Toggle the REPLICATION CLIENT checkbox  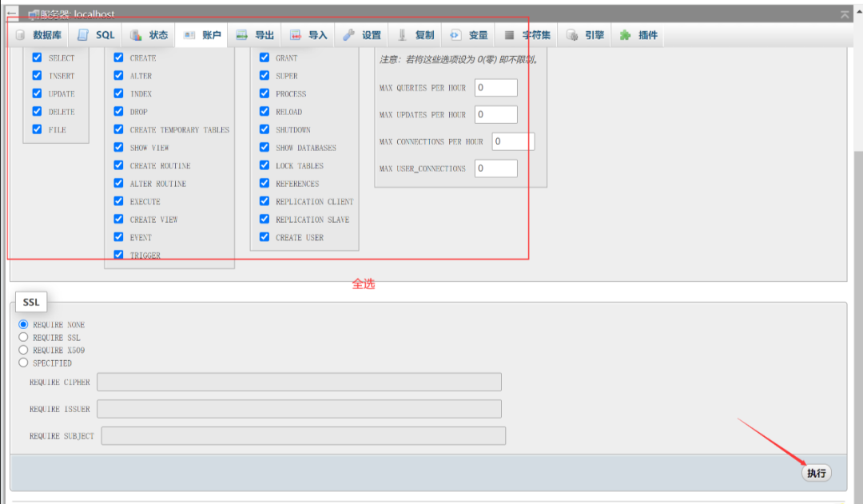point(264,200)
